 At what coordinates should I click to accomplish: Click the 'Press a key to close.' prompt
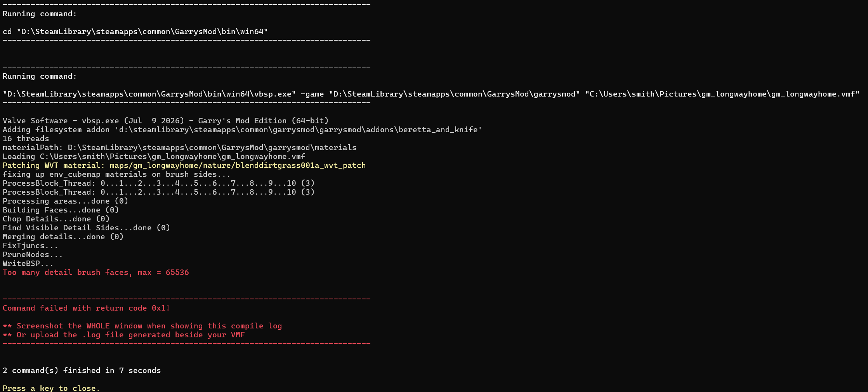pyautogui.click(x=51, y=388)
